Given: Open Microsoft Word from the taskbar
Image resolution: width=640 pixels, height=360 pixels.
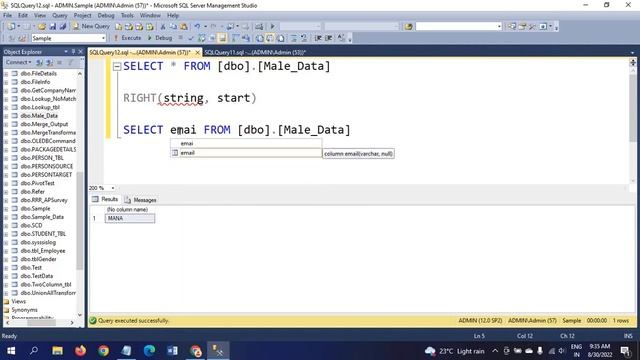Looking at the screenshot, I should tap(172, 351).
